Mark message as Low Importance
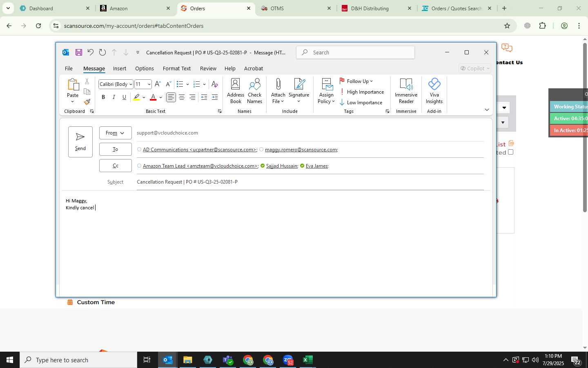 (361, 103)
